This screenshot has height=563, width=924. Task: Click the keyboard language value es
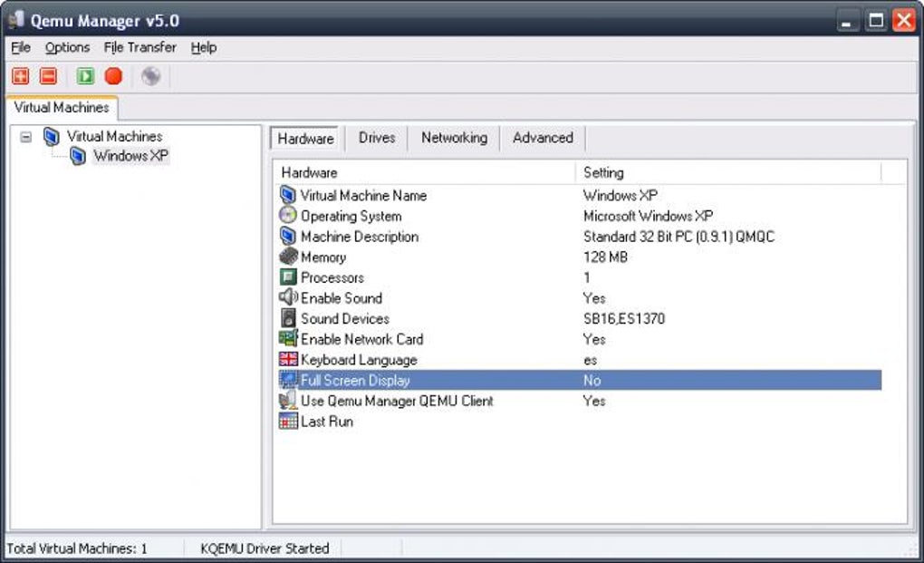click(590, 360)
